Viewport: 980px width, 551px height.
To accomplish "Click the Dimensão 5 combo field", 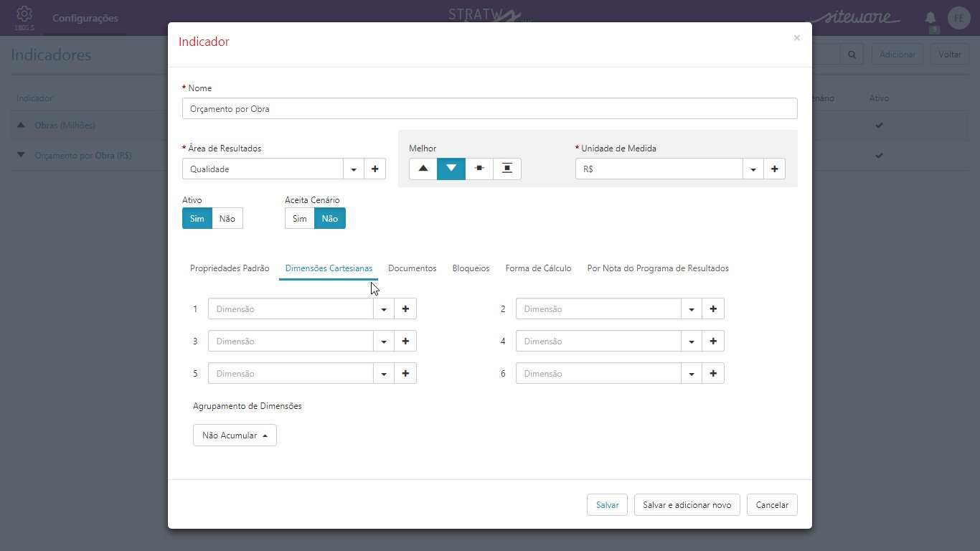I will click(x=291, y=374).
